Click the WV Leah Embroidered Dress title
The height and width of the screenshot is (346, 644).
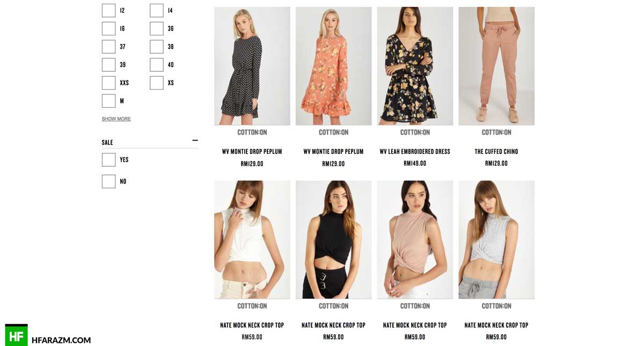(x=415, y=152)
